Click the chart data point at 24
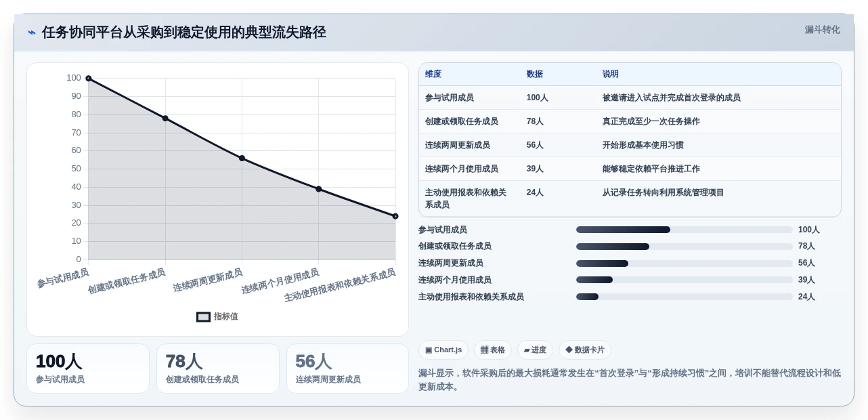This screenshot has width=868, height=420. [395, 216]
